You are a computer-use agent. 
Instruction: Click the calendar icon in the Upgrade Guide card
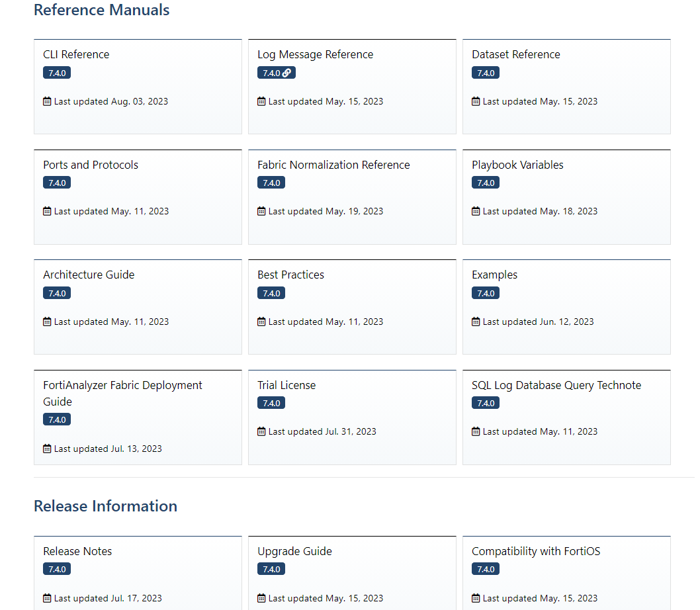[x=261, y=598]
